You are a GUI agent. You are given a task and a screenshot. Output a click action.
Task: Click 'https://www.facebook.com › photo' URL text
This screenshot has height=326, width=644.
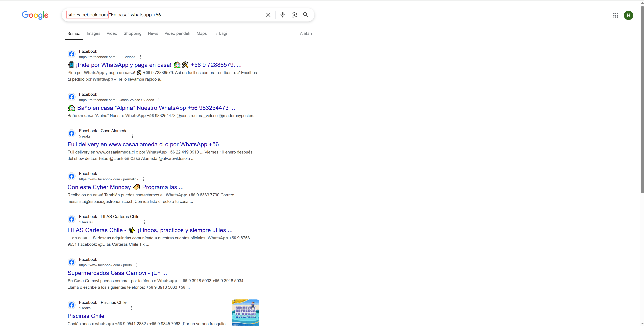(x=105, y=265)
